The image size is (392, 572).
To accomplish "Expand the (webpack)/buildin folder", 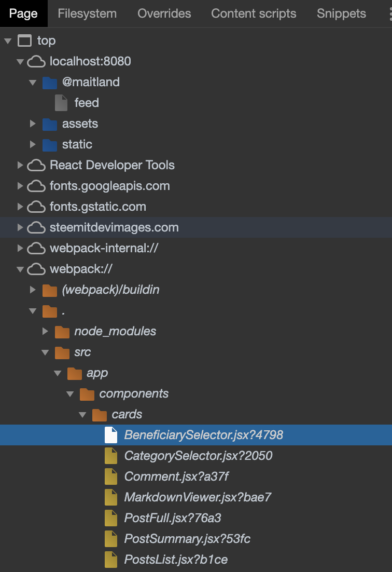I will coord(33,290).
